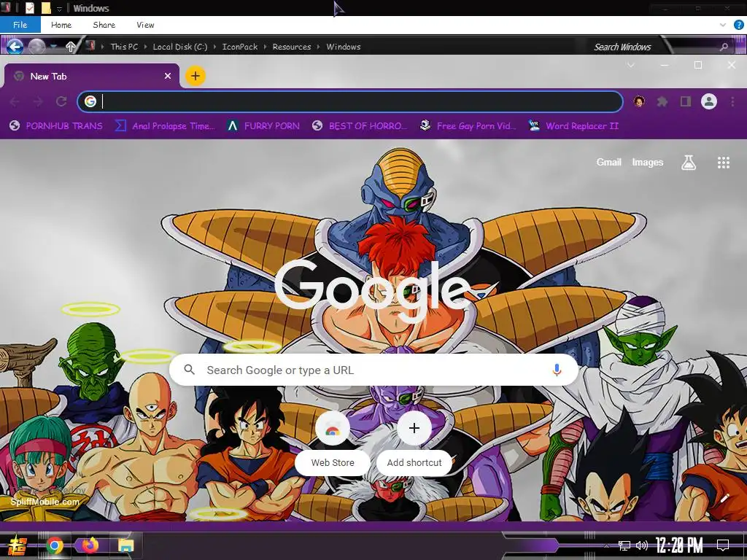Screen dimensions: 747x560
Task: Open Chrome Extensions puzzle icon
Action: (x=662, y=101)
